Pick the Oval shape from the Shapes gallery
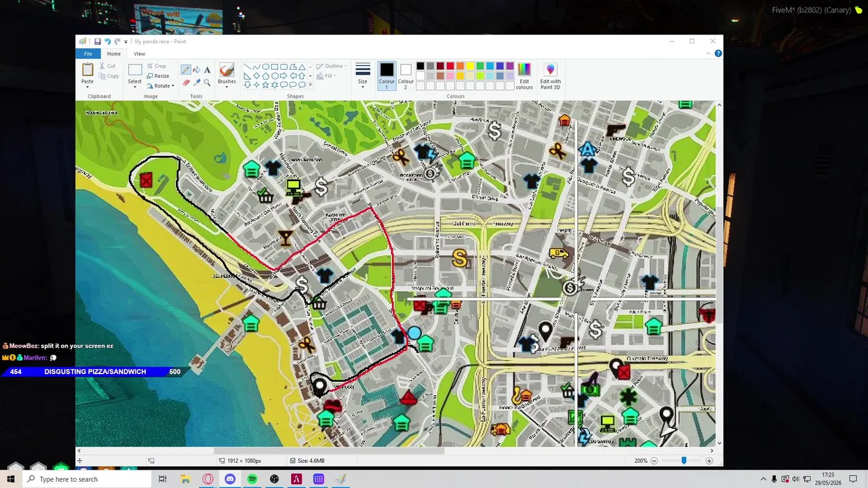868x488 pixels. pyautogui.click(x=266, y=66)
